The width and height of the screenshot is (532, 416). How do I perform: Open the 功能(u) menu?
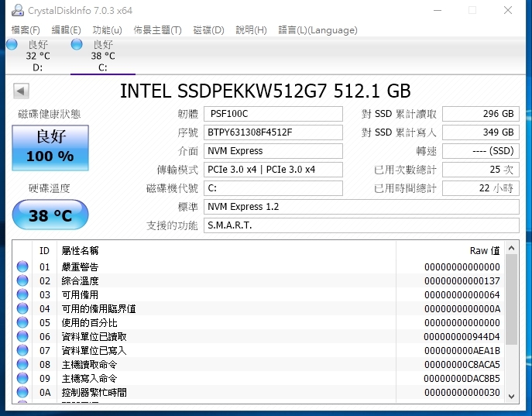[107, 30]
